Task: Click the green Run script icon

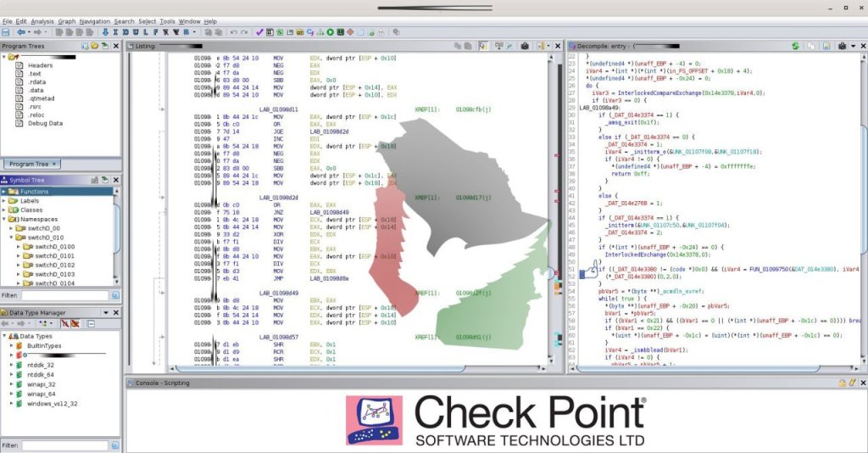Action: click(x=330, y=32)
